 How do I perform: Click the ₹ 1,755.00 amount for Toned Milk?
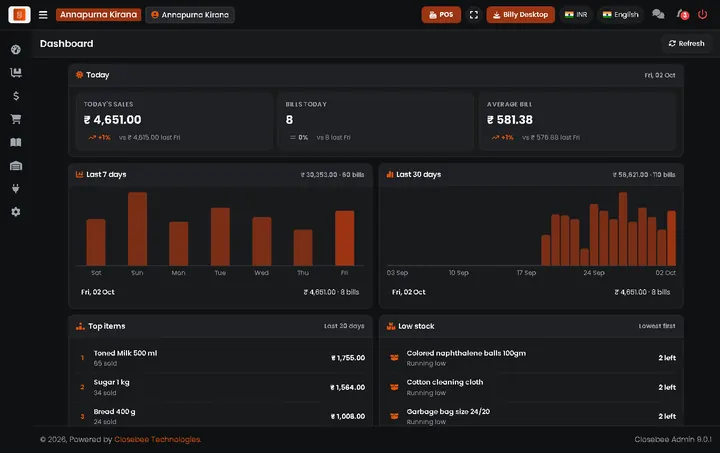pyautogui.click(x=348, y=358)
